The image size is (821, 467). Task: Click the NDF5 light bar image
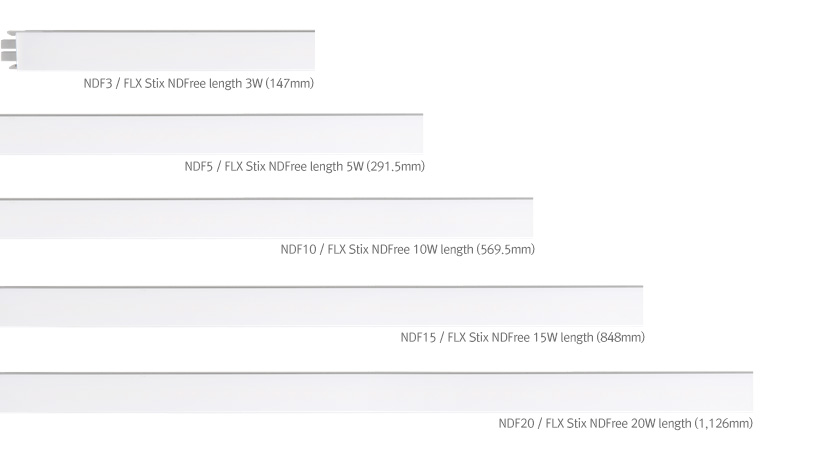tap(212, 134)
